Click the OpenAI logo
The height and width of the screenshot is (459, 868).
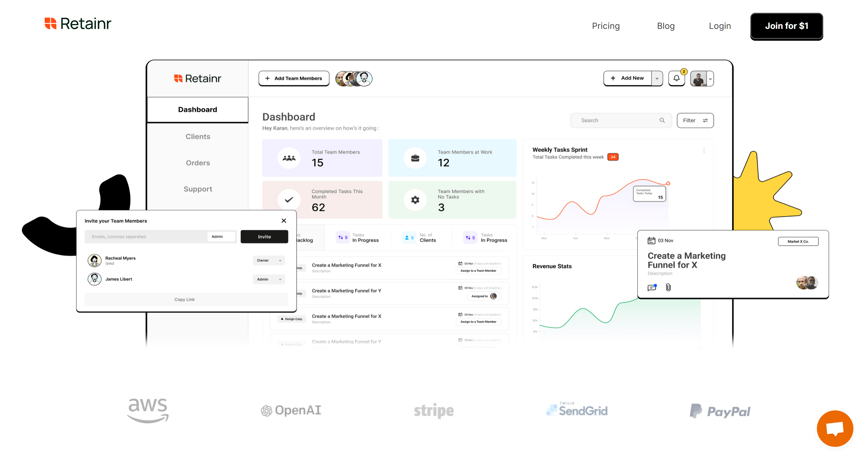(291, 410)
